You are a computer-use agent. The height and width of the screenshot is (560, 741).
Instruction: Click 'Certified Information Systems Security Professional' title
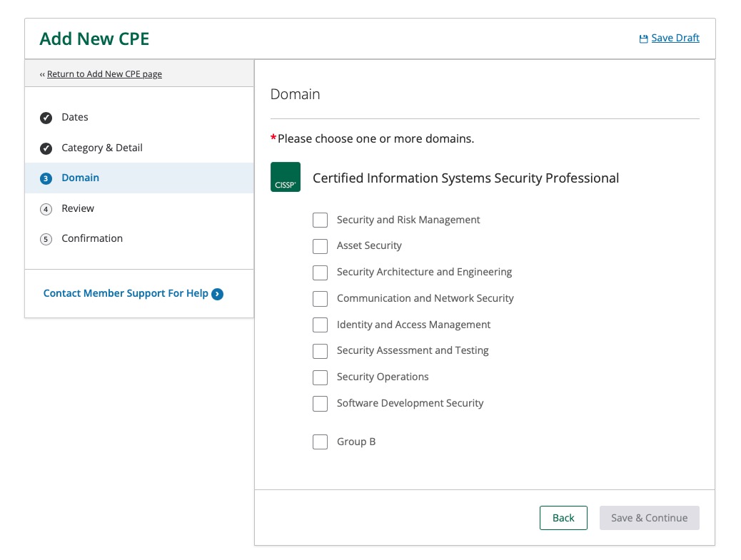(465, 178)
